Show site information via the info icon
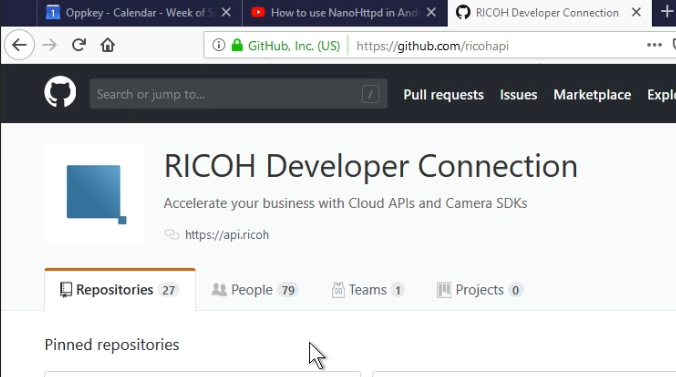 [x=219, y=45]
